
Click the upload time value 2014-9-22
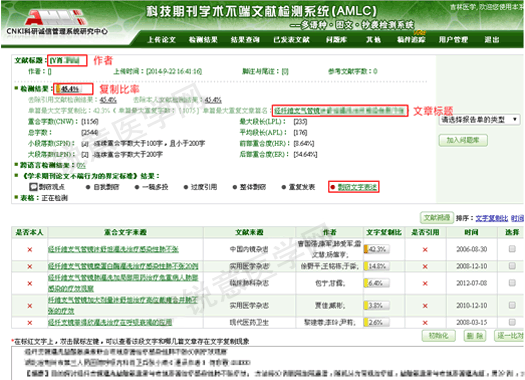click(174, 71)
